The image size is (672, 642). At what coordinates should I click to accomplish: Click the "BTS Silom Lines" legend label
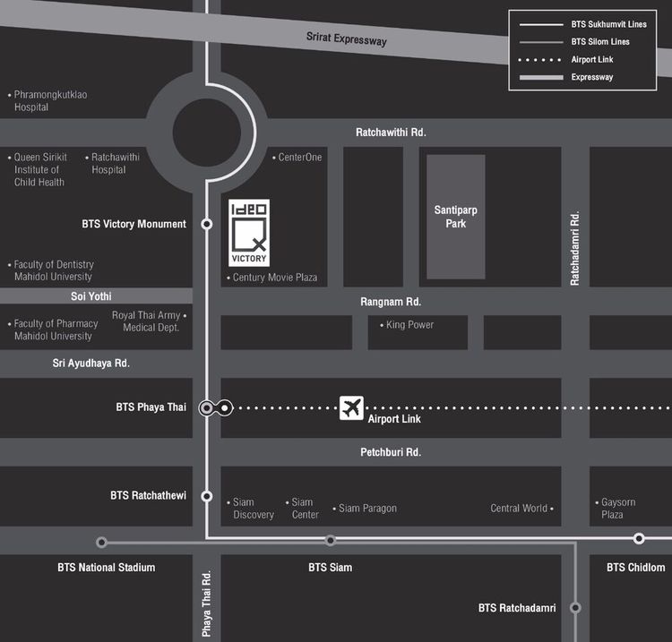point(600,41)
